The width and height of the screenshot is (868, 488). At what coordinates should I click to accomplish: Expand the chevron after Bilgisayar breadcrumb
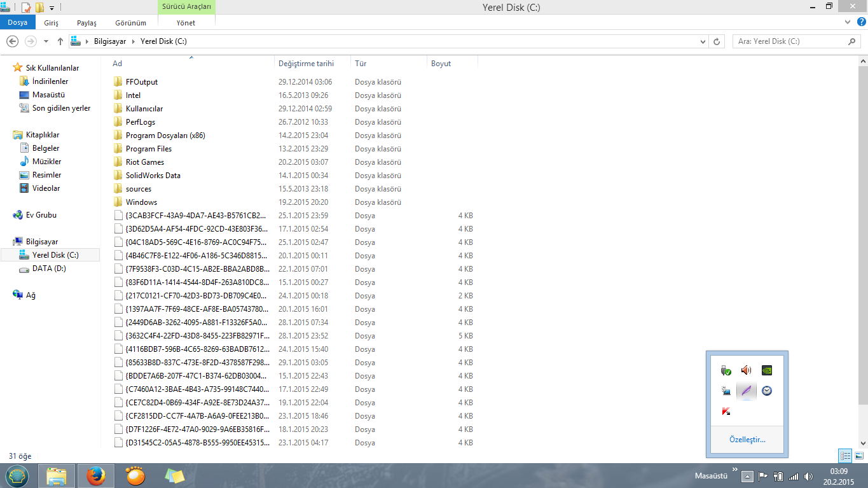tap(134, 41)
